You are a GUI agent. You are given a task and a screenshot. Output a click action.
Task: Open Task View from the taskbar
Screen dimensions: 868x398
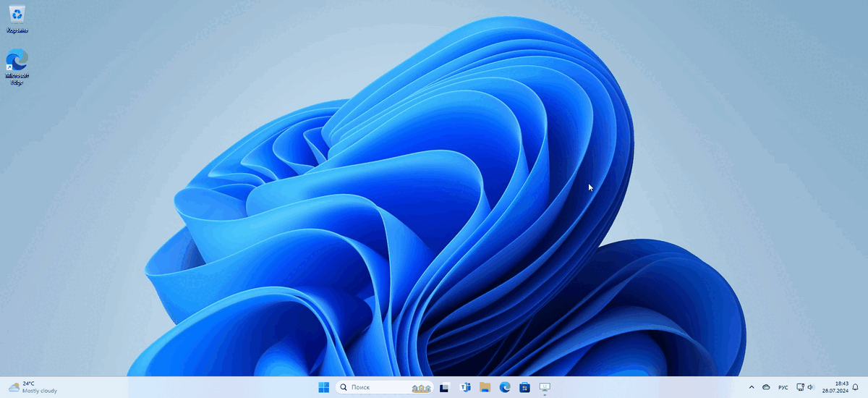click(x=445, y=387)
